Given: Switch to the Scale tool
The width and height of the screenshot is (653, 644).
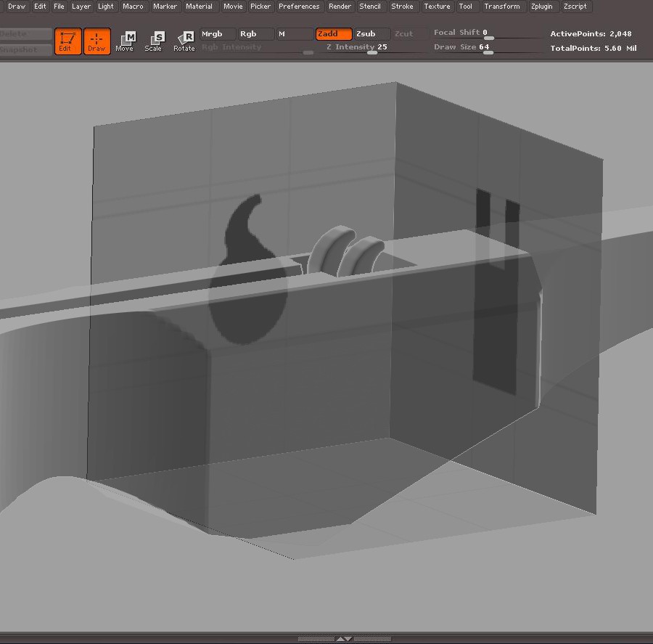Looking at the screenshot, I should point(154,41).
